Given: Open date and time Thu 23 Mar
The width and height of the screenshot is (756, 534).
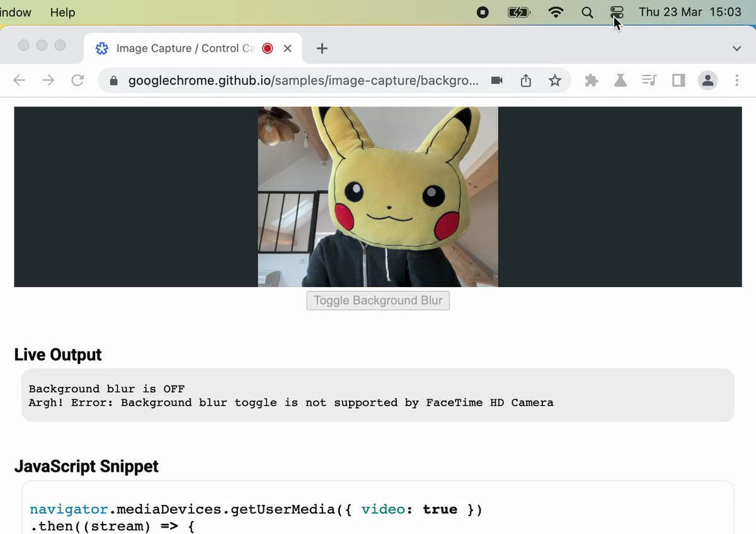Looking at the screenshot, I should [x=690, y=12].
